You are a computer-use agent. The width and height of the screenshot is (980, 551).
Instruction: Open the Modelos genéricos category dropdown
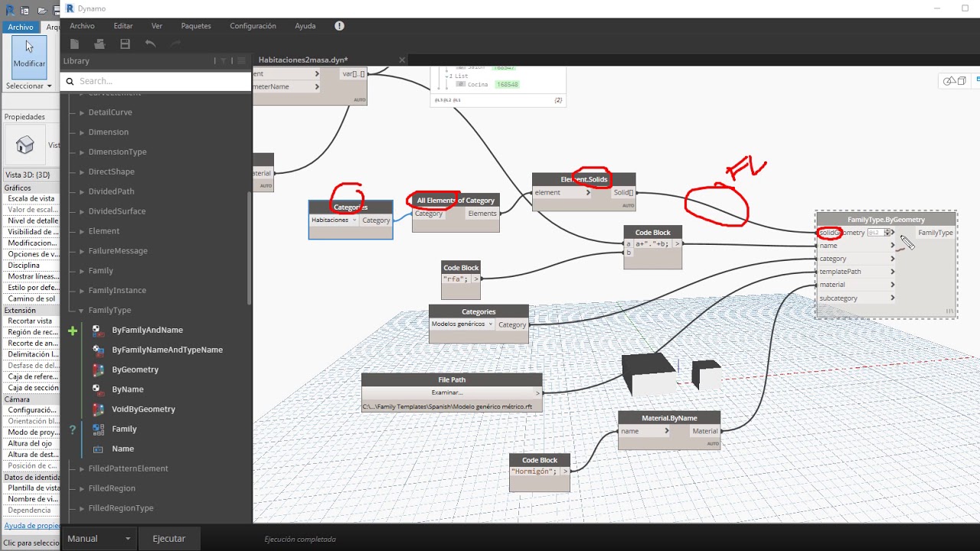point(462,324)
